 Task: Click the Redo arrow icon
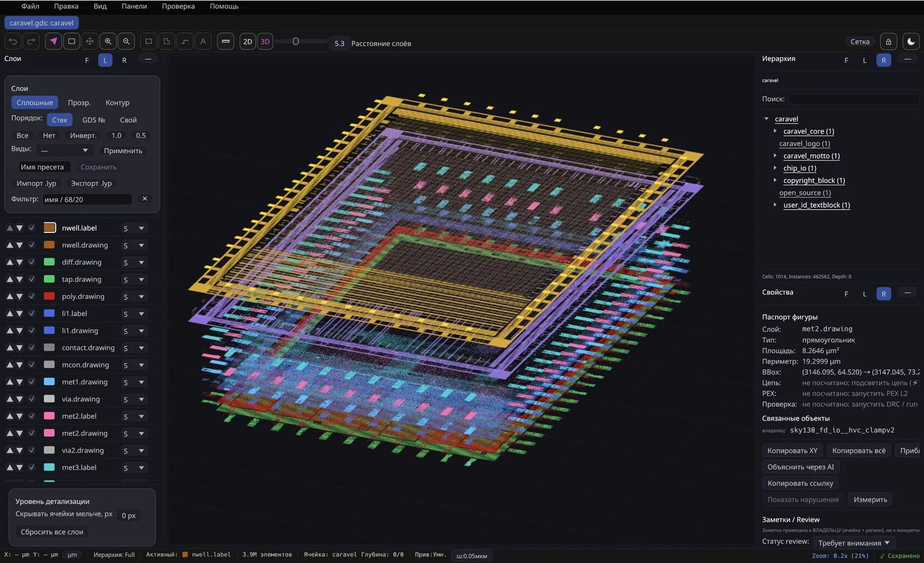point(31,41)
